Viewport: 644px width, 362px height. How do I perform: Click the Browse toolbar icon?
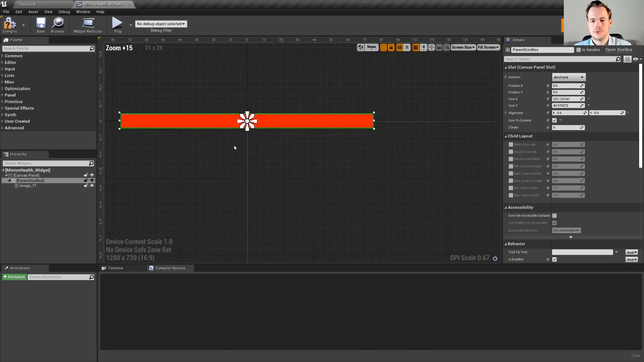coord(57,25)
